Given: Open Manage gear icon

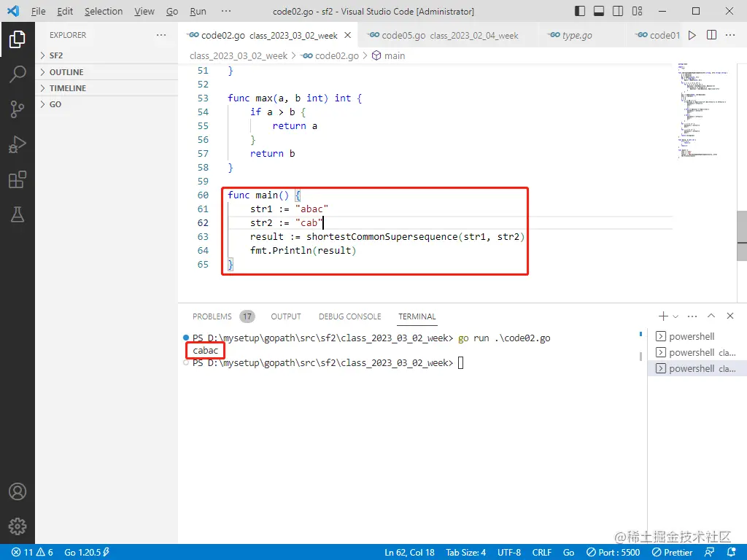Looking at the screenshot, I should [18, 526].
